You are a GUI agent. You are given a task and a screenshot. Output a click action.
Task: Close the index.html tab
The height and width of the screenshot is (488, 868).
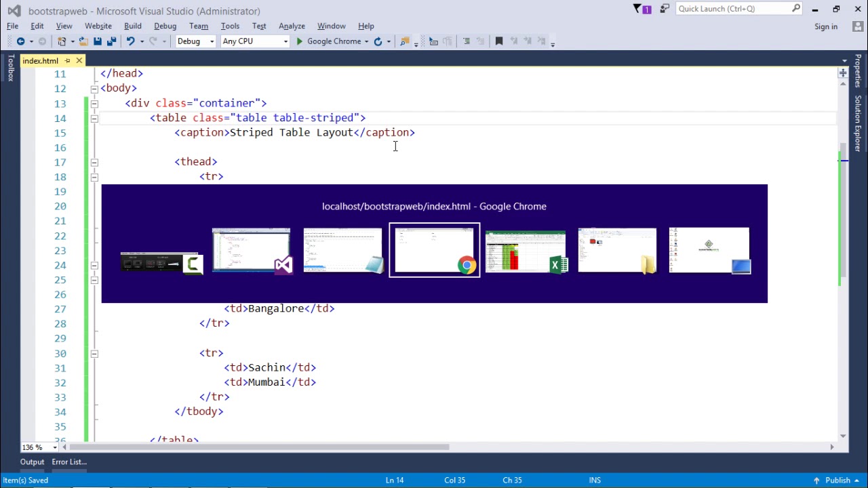(79, 61)
